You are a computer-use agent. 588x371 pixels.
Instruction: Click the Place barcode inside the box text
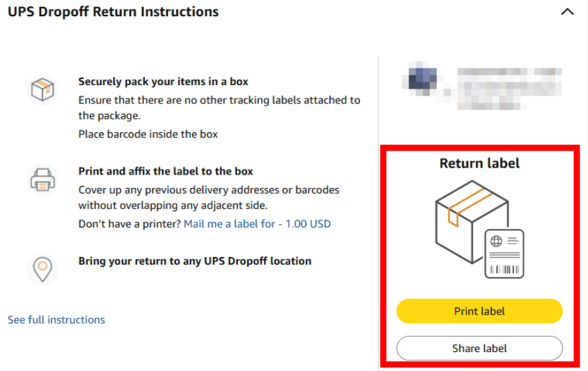tap(148, 134)
